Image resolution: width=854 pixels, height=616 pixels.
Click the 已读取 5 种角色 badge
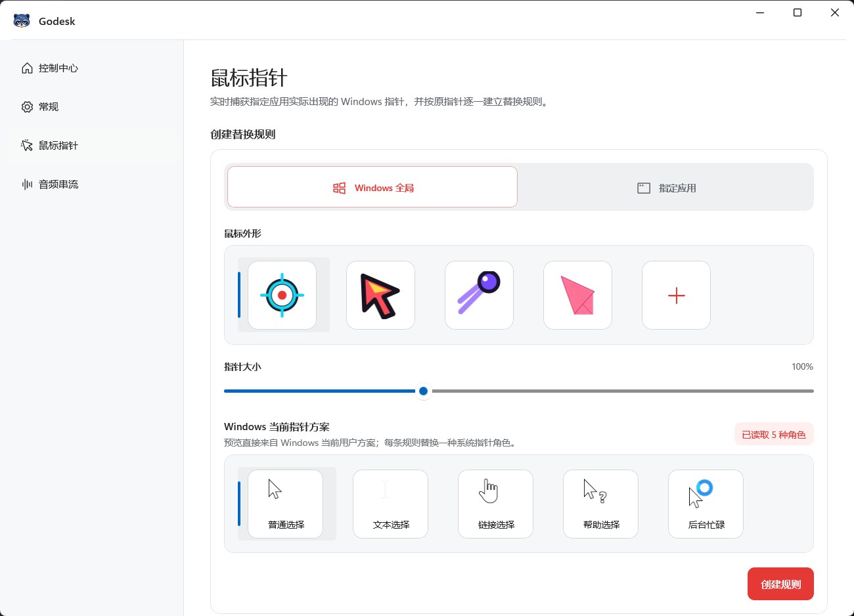pos(774,435)
